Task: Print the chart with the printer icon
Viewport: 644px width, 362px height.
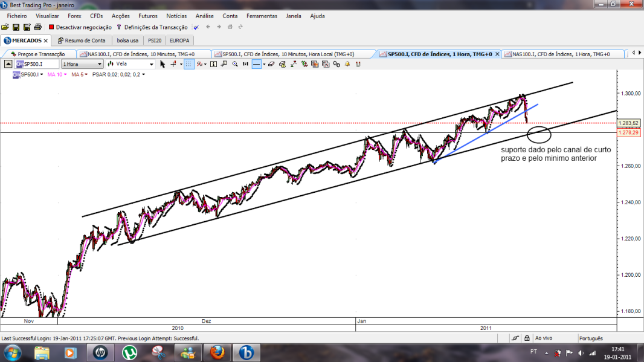Action: 37,27
